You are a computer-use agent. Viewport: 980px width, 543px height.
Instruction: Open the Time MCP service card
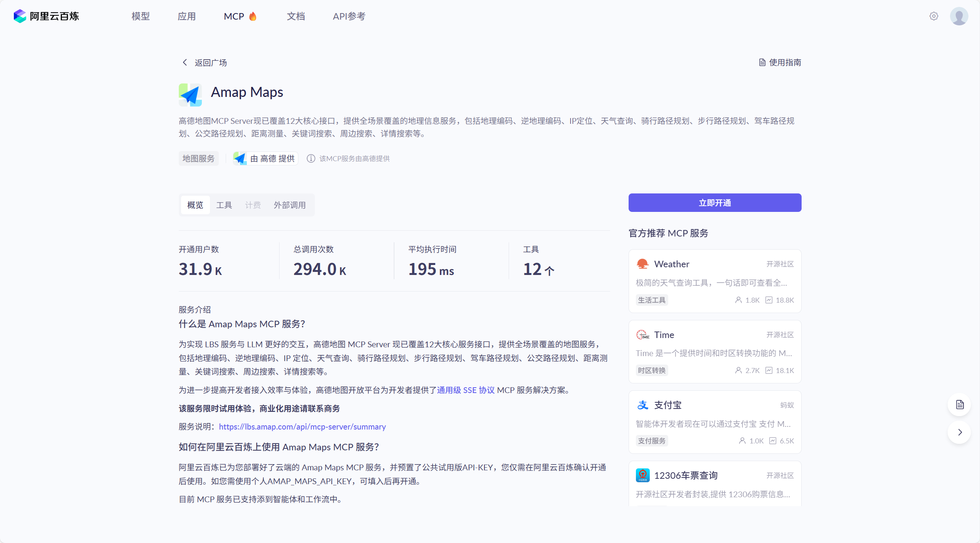[715, 351]
